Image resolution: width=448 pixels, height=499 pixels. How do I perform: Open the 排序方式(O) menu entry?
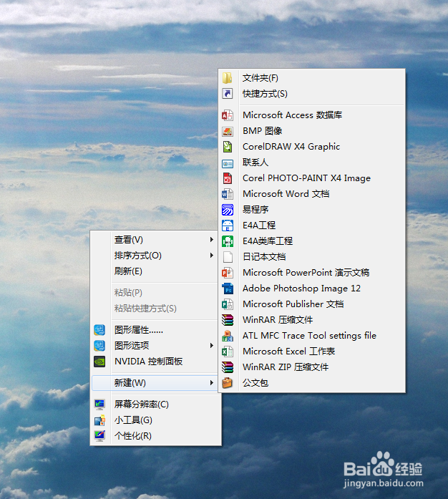click(155, 256)
